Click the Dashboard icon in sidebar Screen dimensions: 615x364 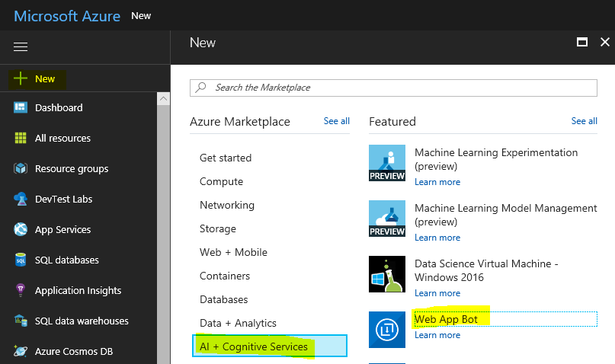tap(21, 108)
